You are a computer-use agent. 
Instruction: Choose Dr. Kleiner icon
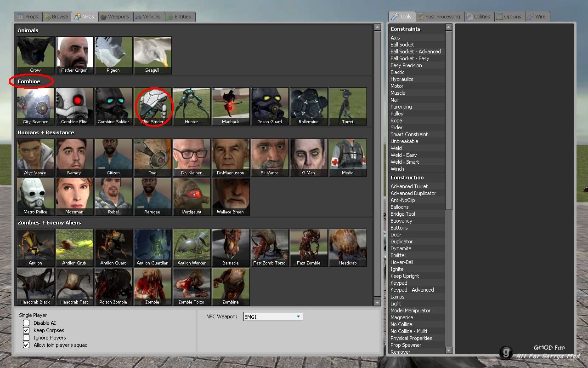pyautogui.click(x=192, y=157)
